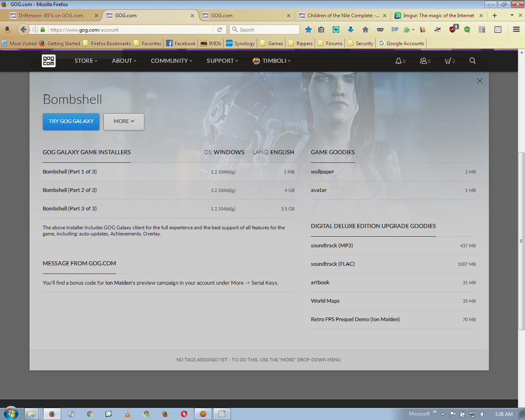Download the wallpaper goodie

tap(393, 172)
